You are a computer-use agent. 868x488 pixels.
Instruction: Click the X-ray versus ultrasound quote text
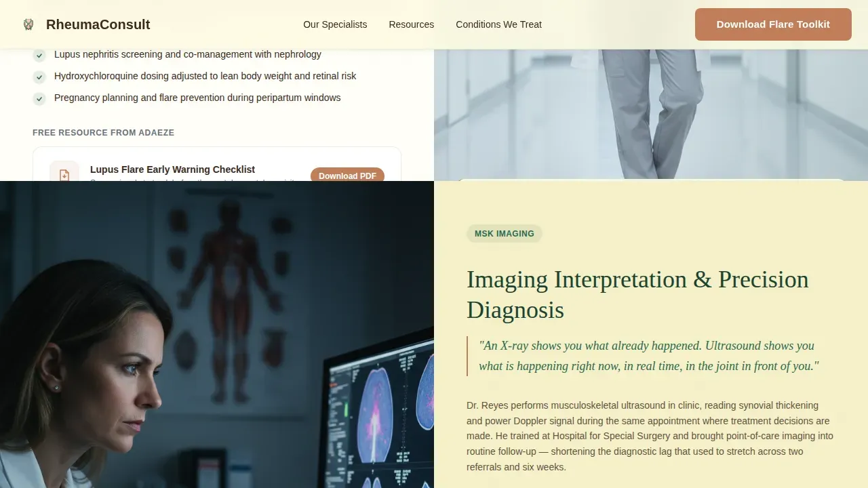point(648,356)
